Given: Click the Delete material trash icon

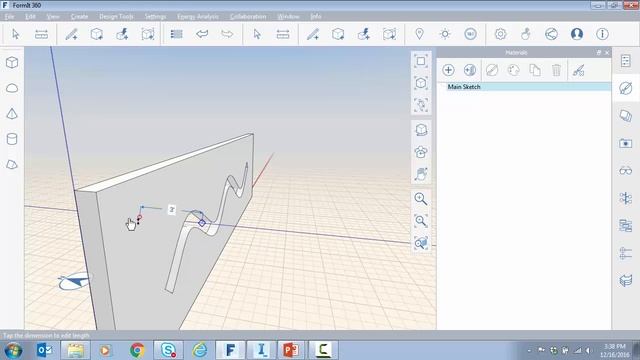Looking at the screenshot, I should (x=556, y=70).
